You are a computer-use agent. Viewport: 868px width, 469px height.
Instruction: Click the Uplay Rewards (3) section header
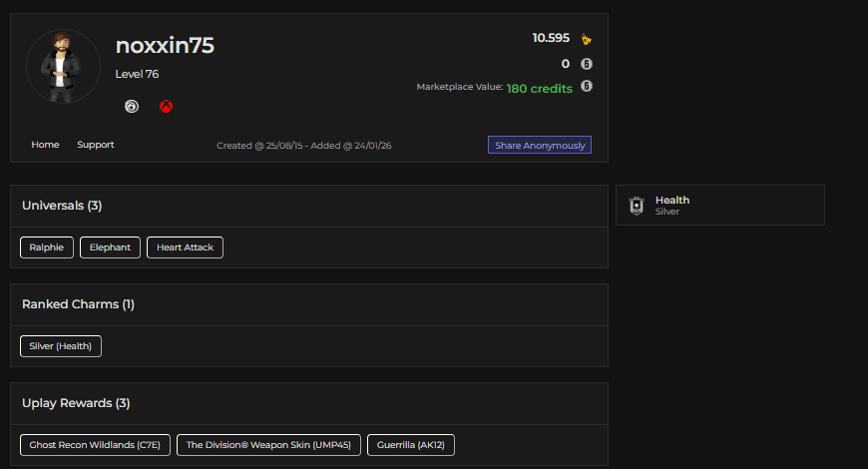(x=76, y=403)
